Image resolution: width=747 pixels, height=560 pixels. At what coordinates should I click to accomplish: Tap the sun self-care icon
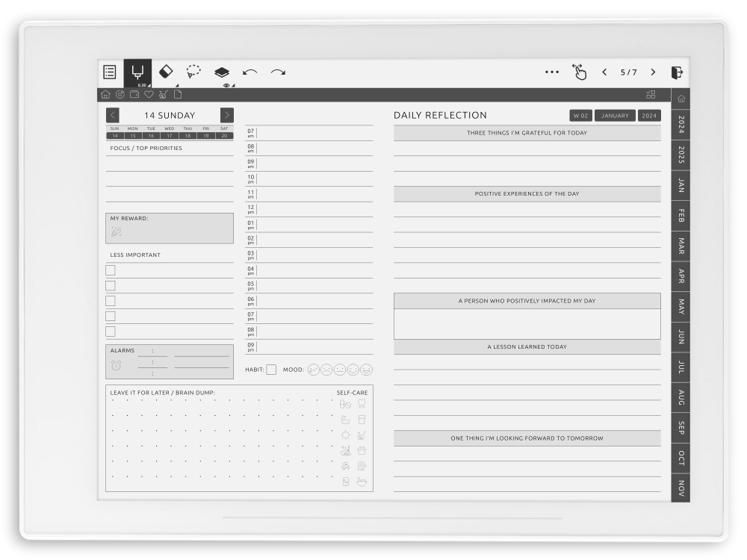pyautogui.click(x=345, y=435)
